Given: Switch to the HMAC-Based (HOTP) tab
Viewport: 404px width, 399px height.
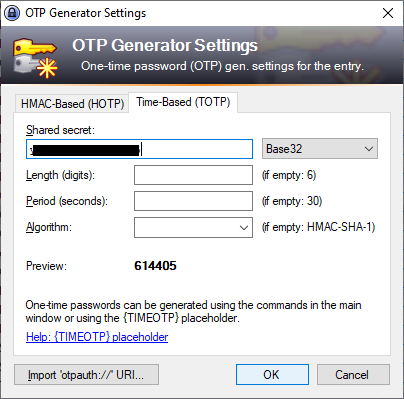Looking at the screenshot, I should [72, 104].
